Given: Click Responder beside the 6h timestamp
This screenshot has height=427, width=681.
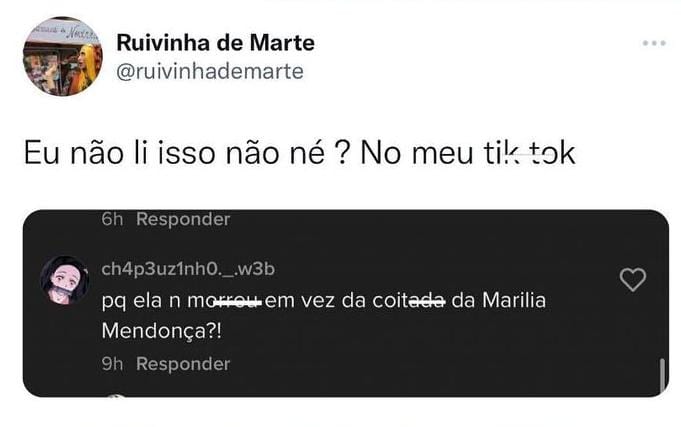Looking at the screenshot, I should [x=183, y=219].
